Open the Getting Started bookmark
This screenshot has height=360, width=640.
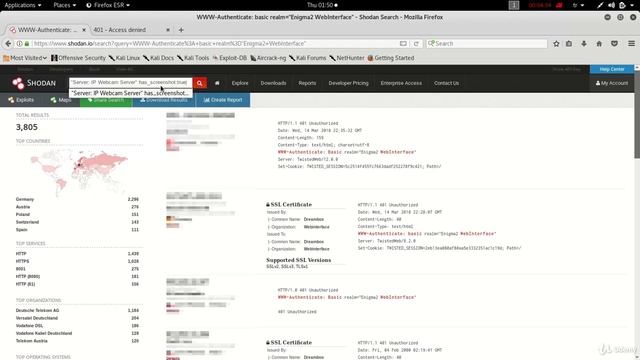(x=391, y=58)
